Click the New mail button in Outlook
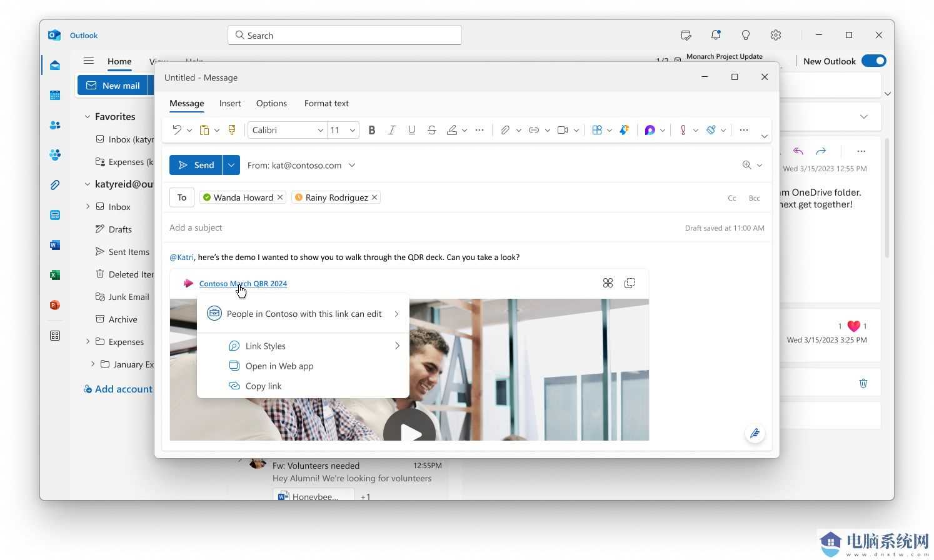This screenshot has height=560, width=934. pos(113,86)
